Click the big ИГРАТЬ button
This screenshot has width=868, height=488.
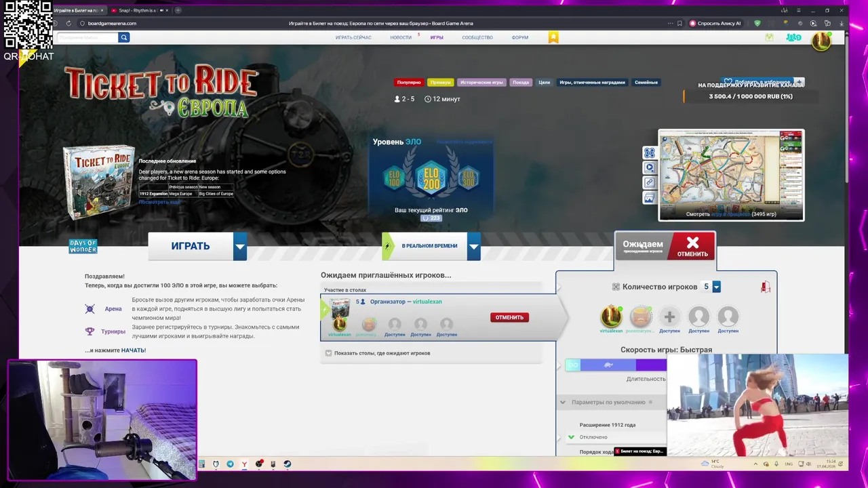(x=191, y=246)
